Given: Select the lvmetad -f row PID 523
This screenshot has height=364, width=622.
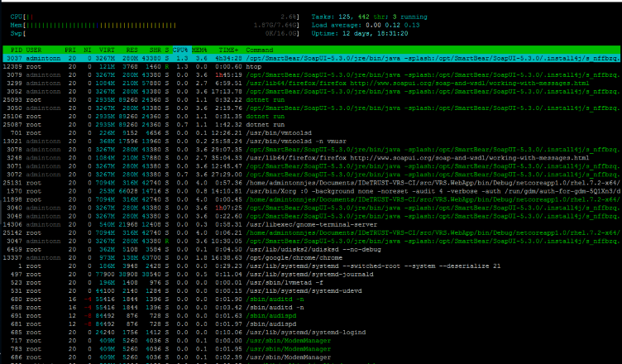Looking at the screenshot, I should [x=311, y=283].
